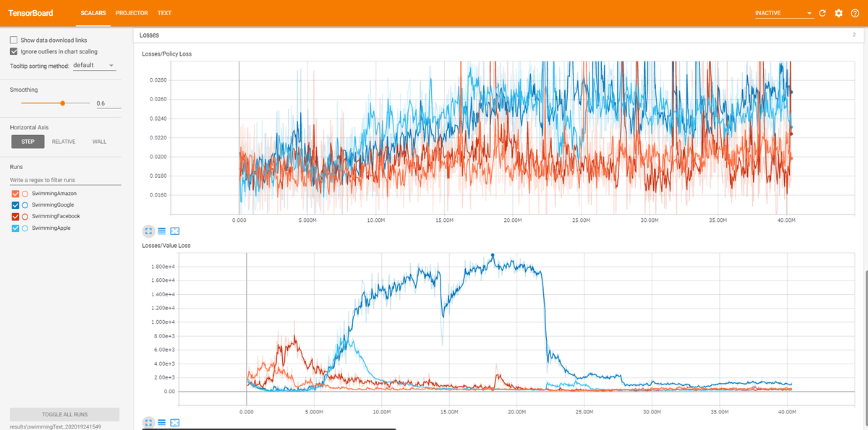Viewport: 868px width, 430px height.
Task: Click the Losses/Value Loss chart title
Action: coord(166,246)
